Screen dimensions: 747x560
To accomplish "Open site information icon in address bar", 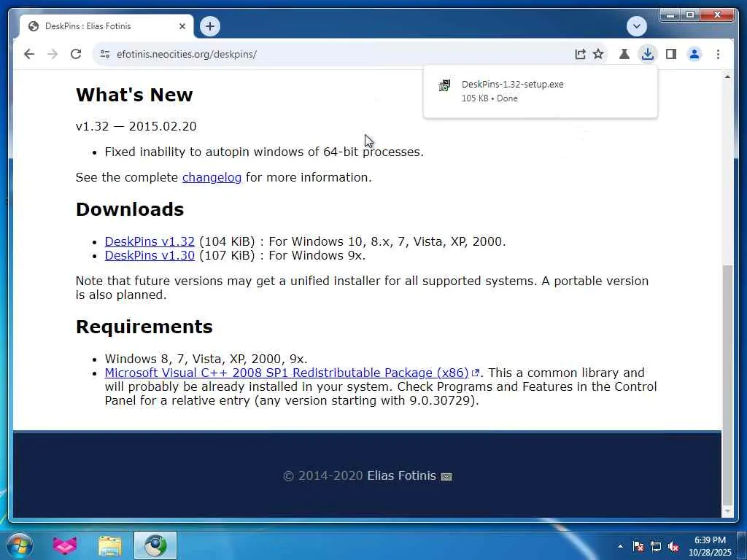I will 105,54.
